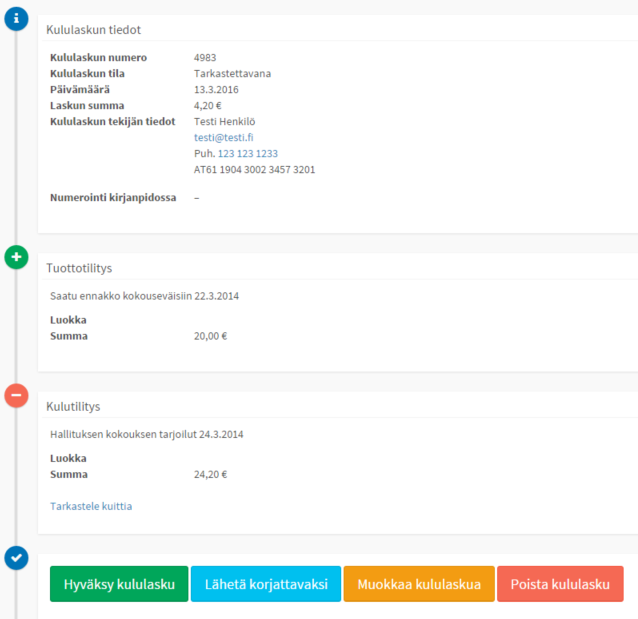Screen dimensions: 638x619
Task: Click the Hallituksen kokouksen tarjoilut entry
Action: (146, 434)
